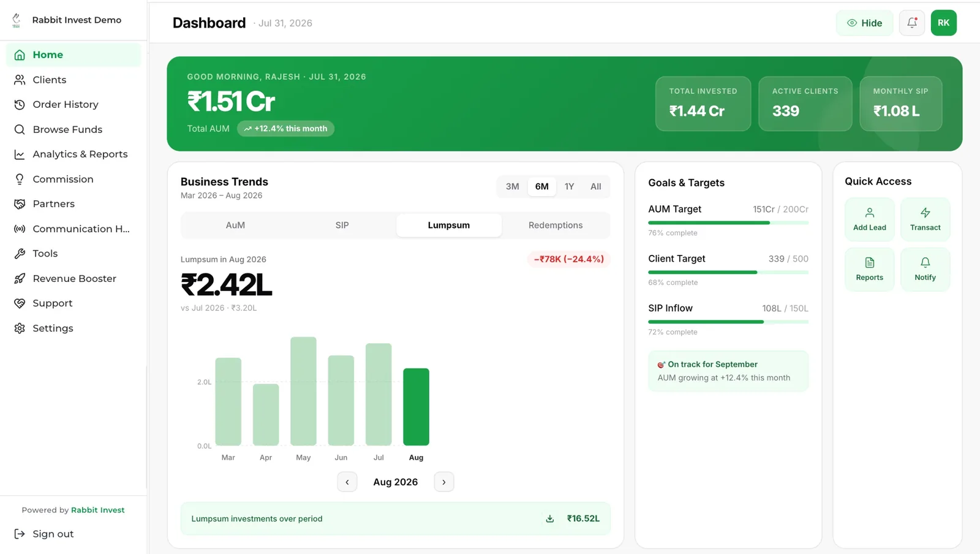The image size is (980, 554).
Task: Click the SIP Inflow progress bar
Action: coord(728,322)
